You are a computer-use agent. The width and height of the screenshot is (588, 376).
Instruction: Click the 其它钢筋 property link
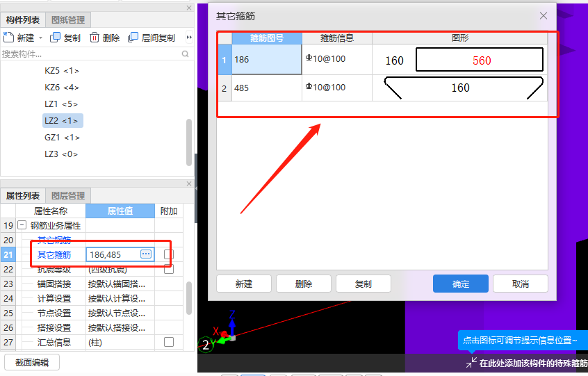tap(54, 239)
